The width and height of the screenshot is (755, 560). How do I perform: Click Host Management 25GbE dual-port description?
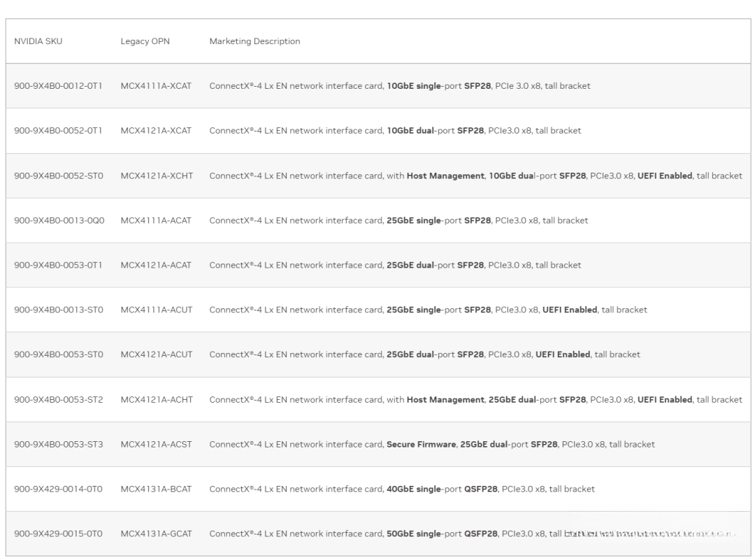pos(476,400)
